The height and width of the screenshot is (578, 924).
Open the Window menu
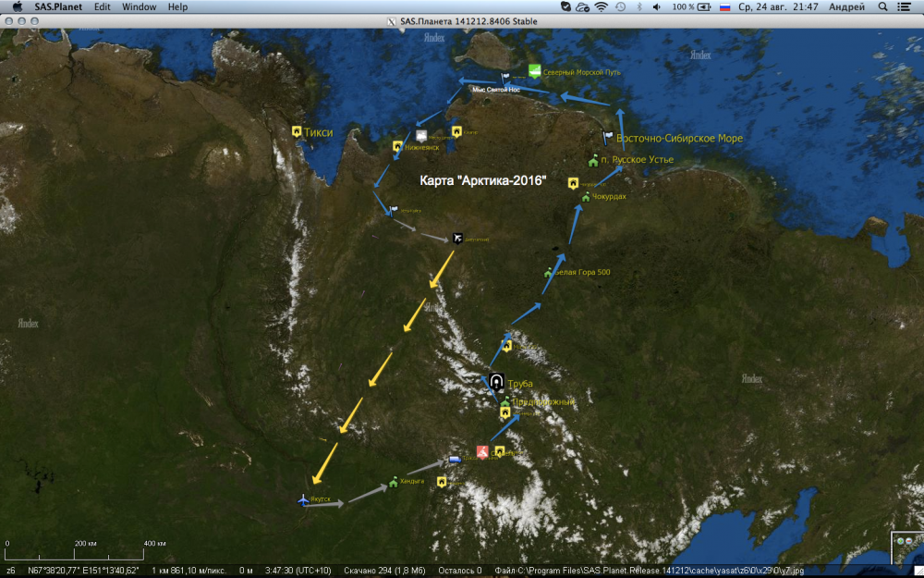click(x=139, y=6)
